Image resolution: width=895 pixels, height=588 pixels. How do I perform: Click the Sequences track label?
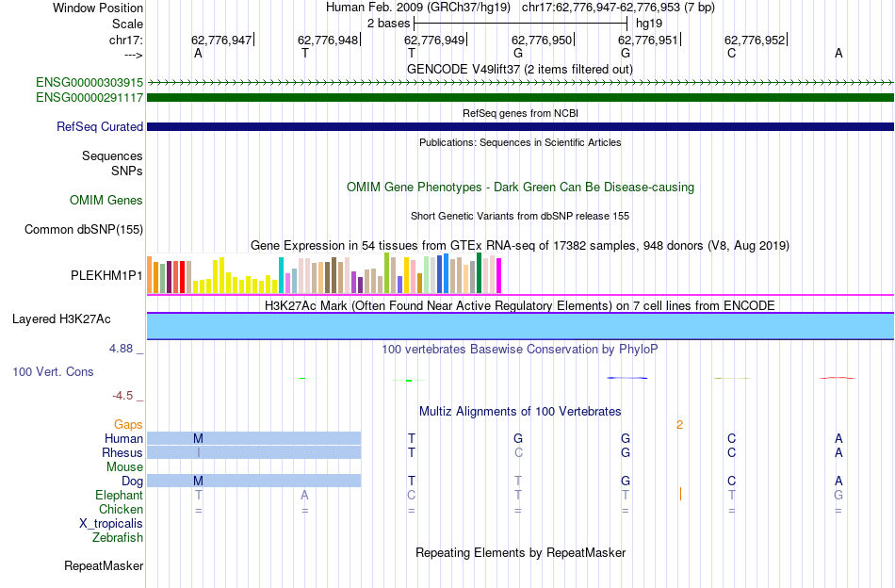(x=112, y=155)
